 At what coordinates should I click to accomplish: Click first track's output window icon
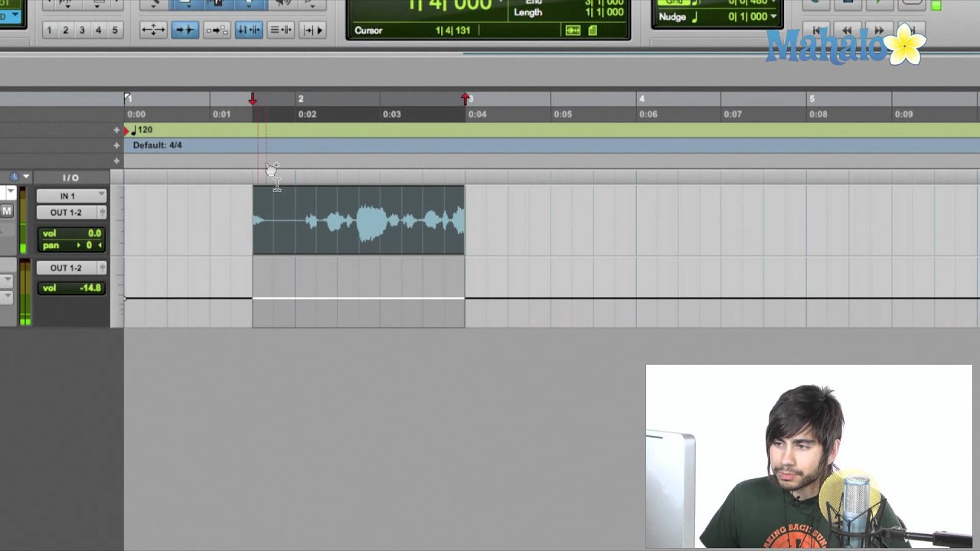coord(102,213)
